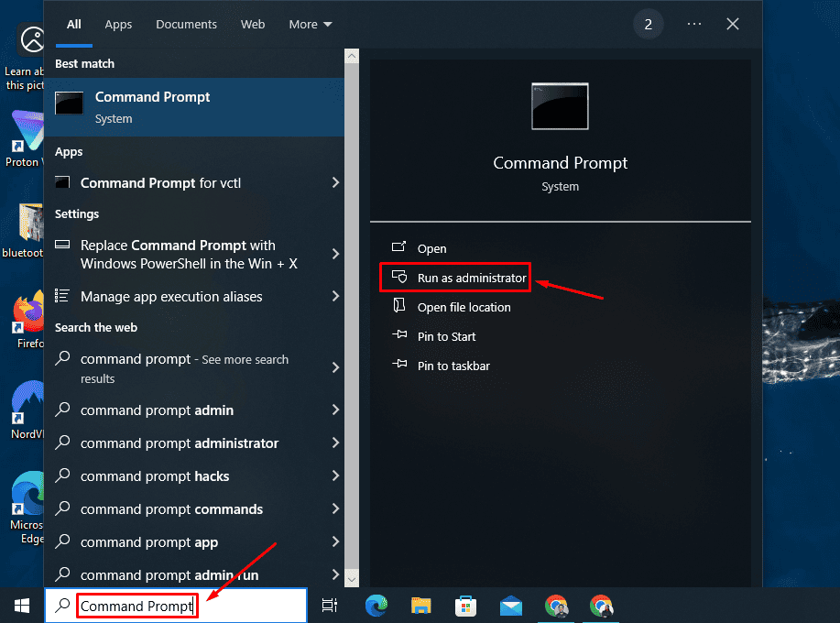Image resolution: width=840 pixels, height=623 pixels.
Task: Open the rewards badge showing 2
Action: click(x=649, y=24)
